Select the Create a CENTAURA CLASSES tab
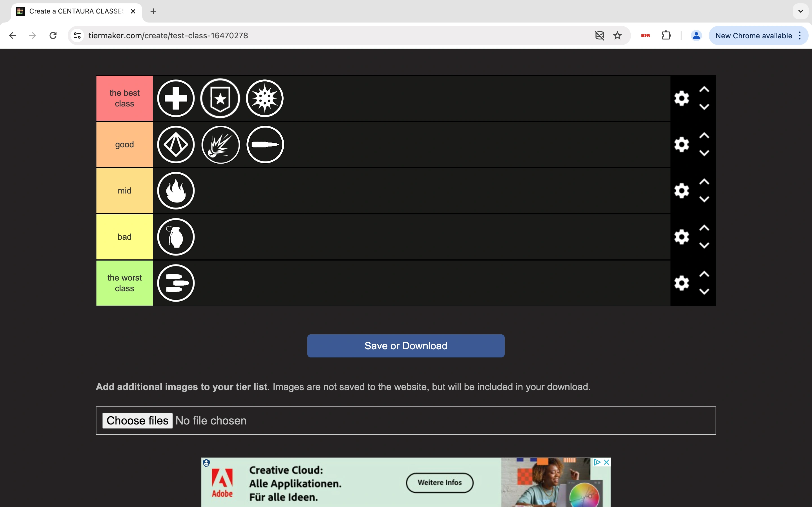This screenshot has height=507, width=812. point(76,11)
